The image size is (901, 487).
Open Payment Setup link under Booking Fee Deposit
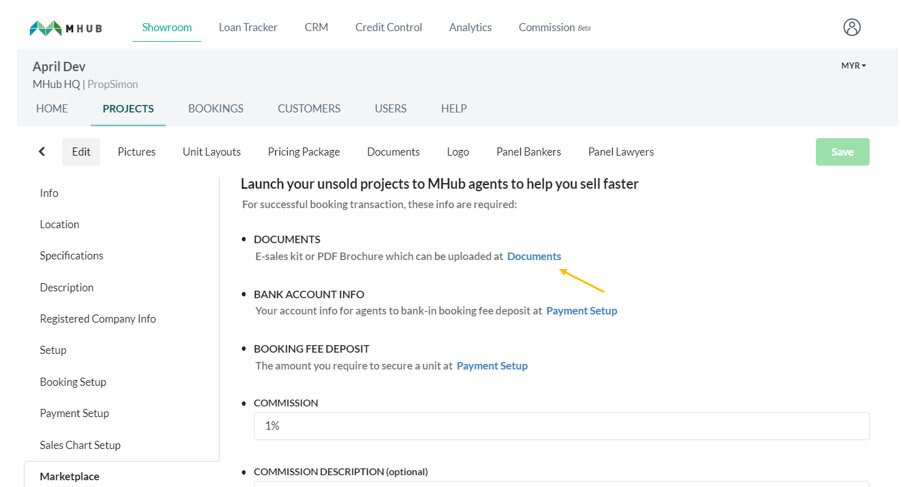coord(492,366)
